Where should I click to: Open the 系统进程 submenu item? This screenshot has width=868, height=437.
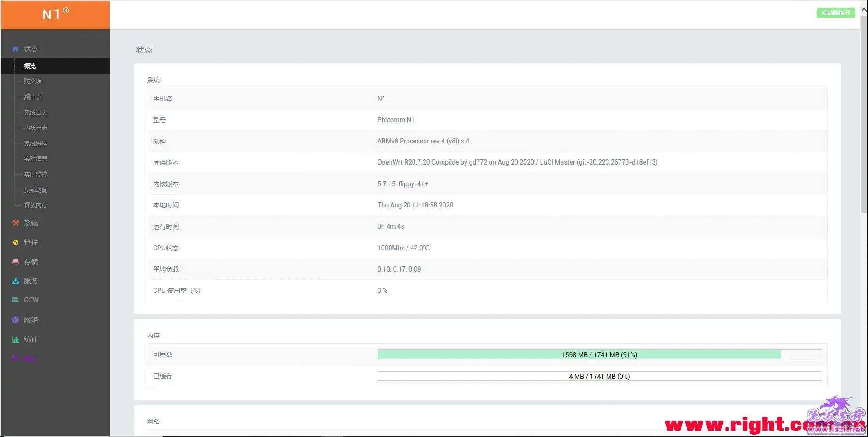[x=35, y=143]
